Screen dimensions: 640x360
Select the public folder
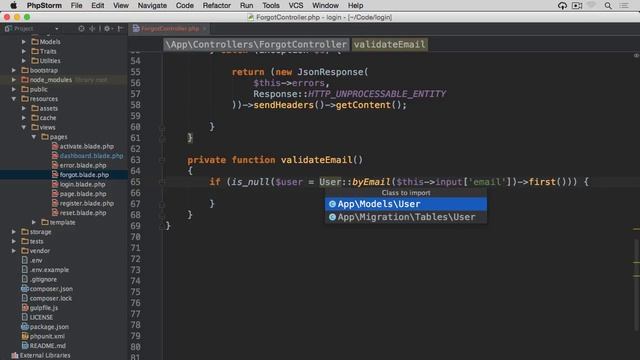click(38, 89)
